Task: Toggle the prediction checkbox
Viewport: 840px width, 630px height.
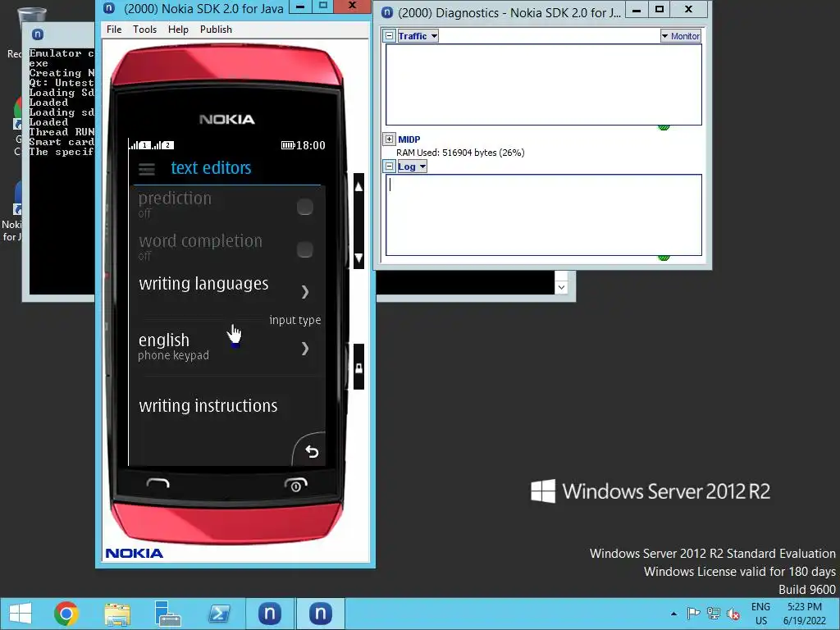Action: (x=305, y=207)
